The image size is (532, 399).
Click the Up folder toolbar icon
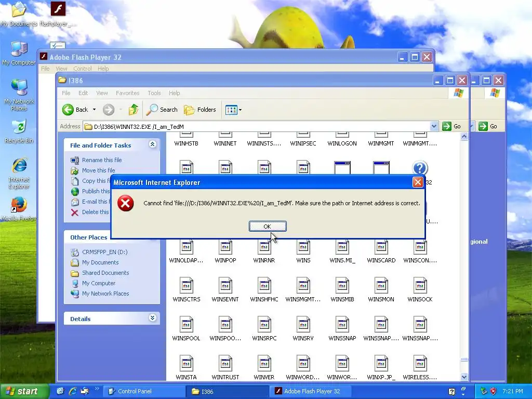134,110
